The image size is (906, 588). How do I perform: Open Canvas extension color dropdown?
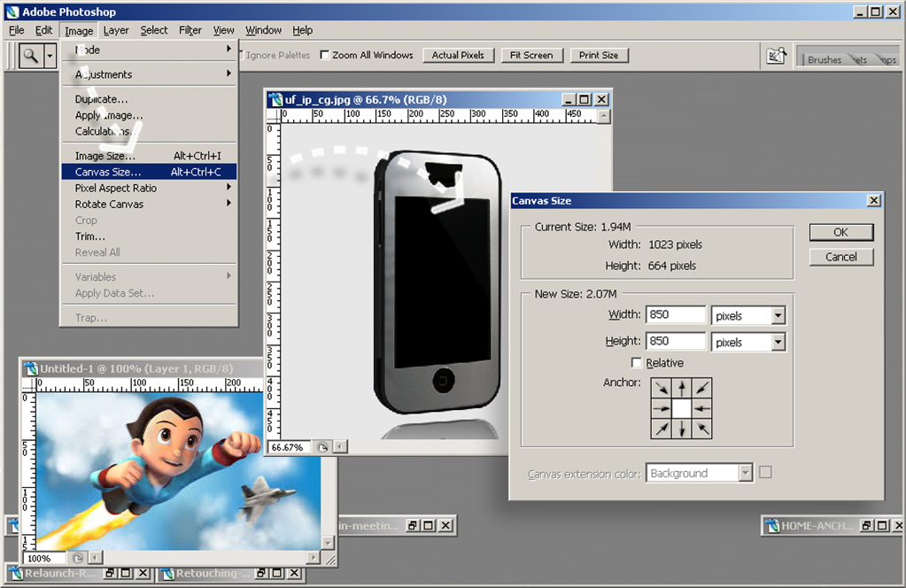point(746,473)
